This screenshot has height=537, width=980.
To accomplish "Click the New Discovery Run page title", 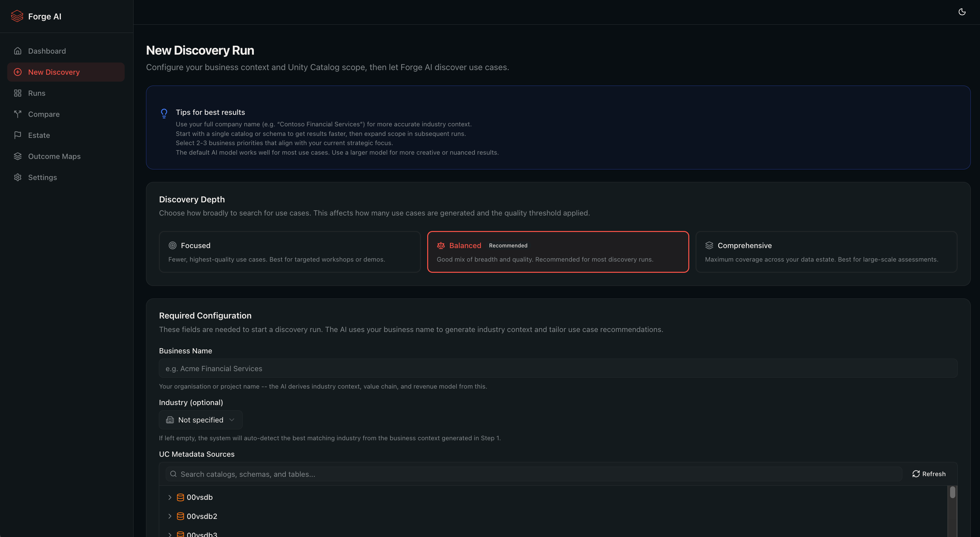I will [x=200, y=50].
